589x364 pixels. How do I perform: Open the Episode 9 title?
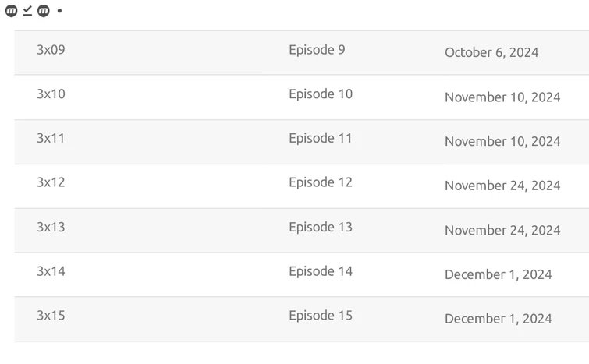317,50
